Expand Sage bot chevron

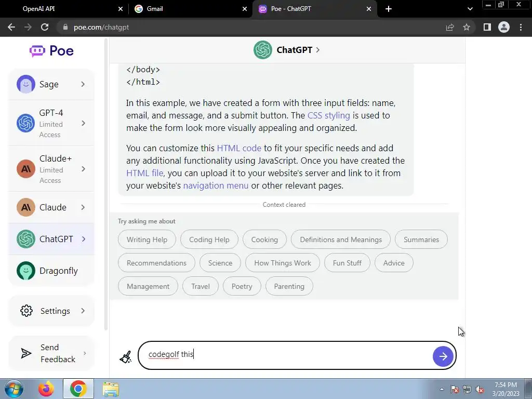(83, 84)
